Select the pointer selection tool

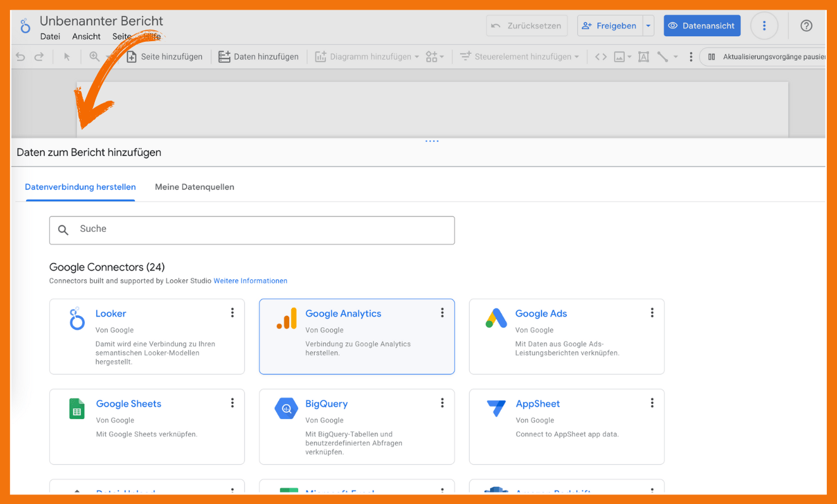[67, 57]
